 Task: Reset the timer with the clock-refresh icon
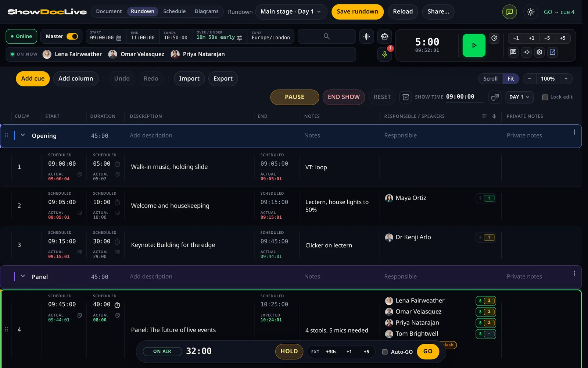pos(494,38)
